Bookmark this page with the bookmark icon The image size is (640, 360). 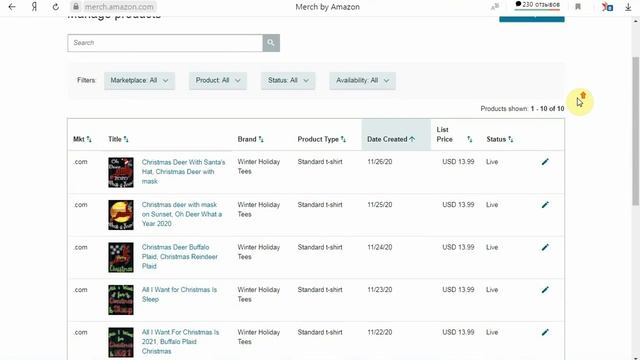[x=578, y=7]
